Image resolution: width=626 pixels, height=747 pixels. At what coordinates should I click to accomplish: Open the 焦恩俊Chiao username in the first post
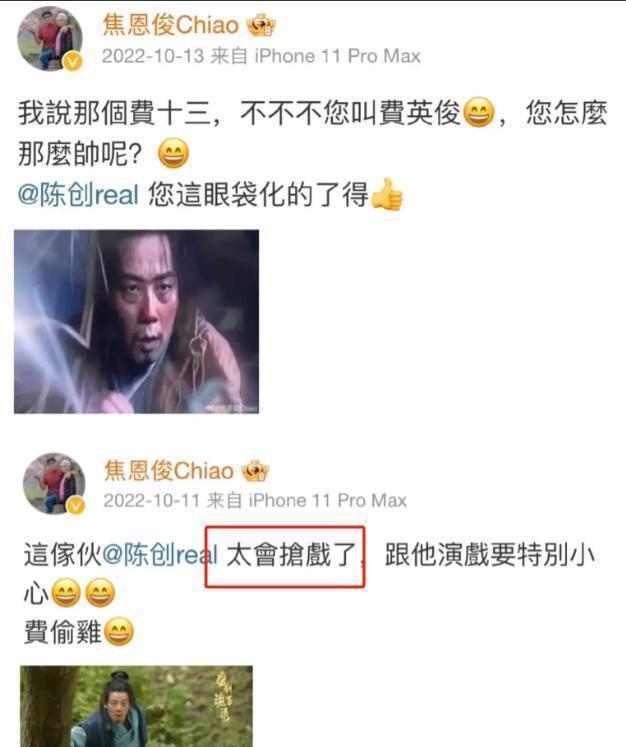click(x=171, y=25)
